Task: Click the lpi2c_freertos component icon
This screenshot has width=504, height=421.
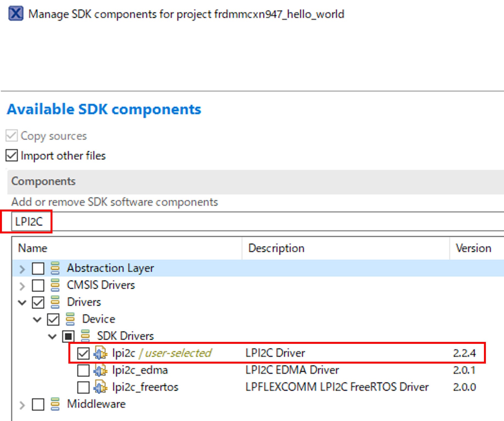Action: click(100, 387)
